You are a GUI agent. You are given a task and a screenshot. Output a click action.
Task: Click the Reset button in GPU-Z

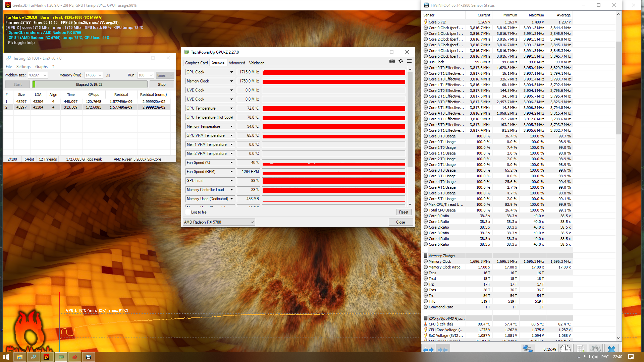click(404, 212)
